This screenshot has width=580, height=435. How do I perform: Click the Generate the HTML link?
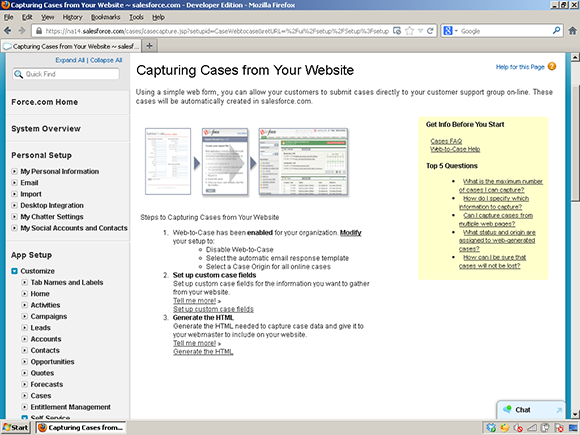pyautogui.click(x=203, y=352)
